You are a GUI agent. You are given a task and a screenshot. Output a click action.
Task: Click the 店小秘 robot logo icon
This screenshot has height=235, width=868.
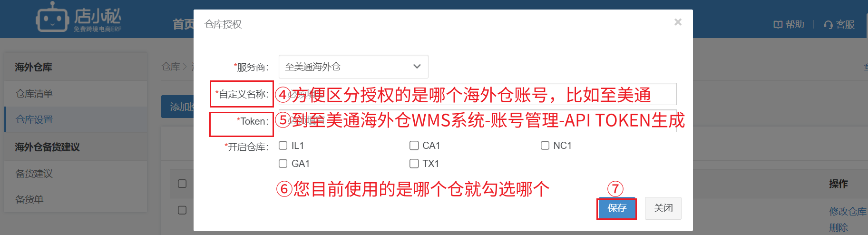pos(52,17)
